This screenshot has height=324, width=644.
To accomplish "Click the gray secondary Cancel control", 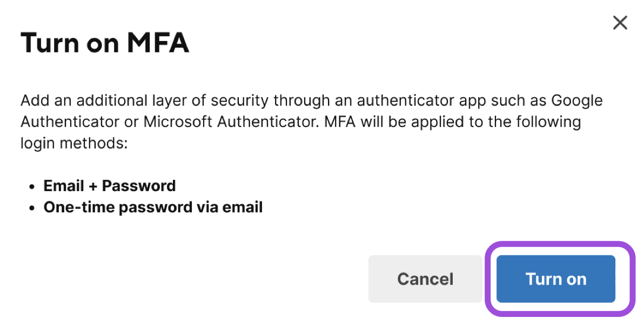I will click(x=425, y=279).
